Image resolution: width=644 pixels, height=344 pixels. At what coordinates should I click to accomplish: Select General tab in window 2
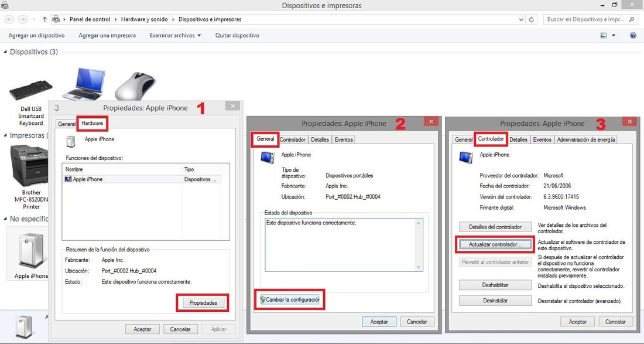coord(265,139)
